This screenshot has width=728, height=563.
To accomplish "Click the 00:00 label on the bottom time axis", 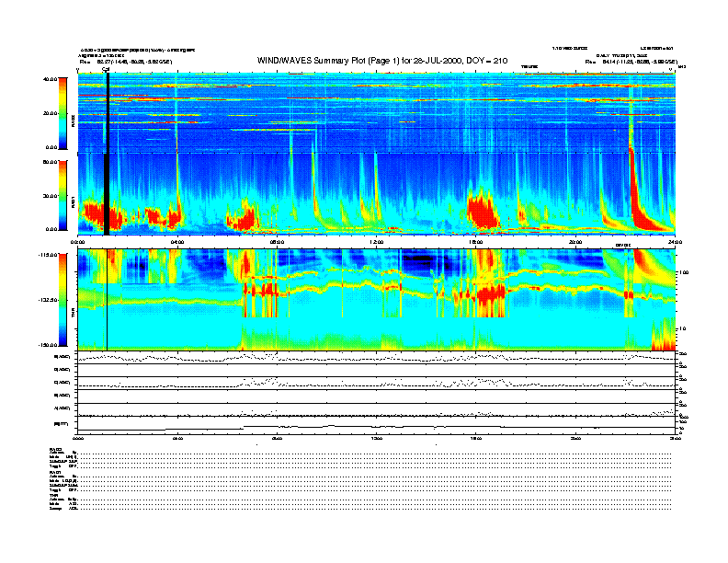I will point(78,438).
